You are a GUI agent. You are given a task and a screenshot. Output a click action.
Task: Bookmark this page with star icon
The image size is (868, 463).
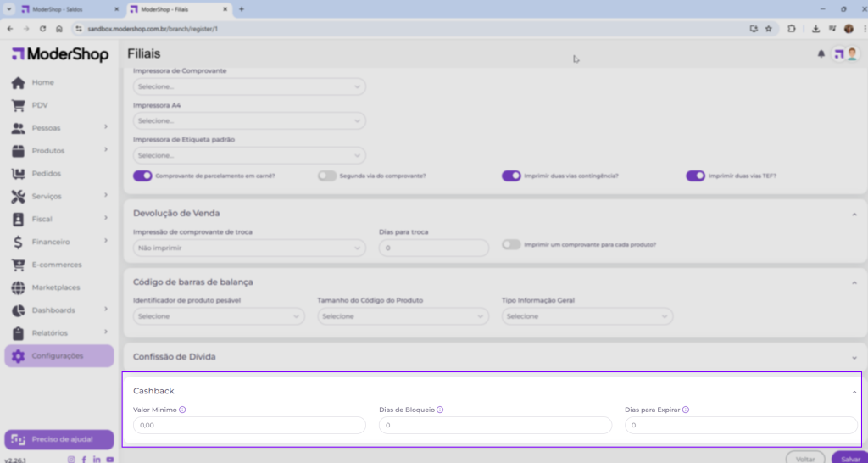[768, 28]
